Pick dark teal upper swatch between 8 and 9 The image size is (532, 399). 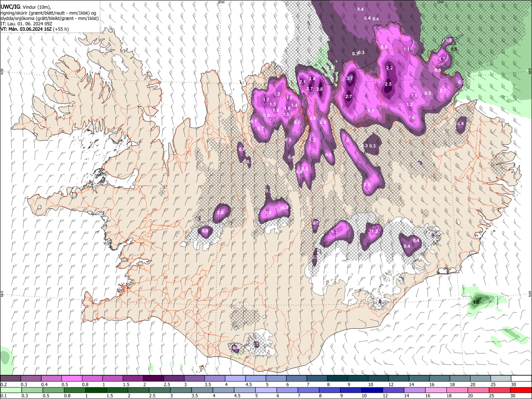[x=337, y=379]
